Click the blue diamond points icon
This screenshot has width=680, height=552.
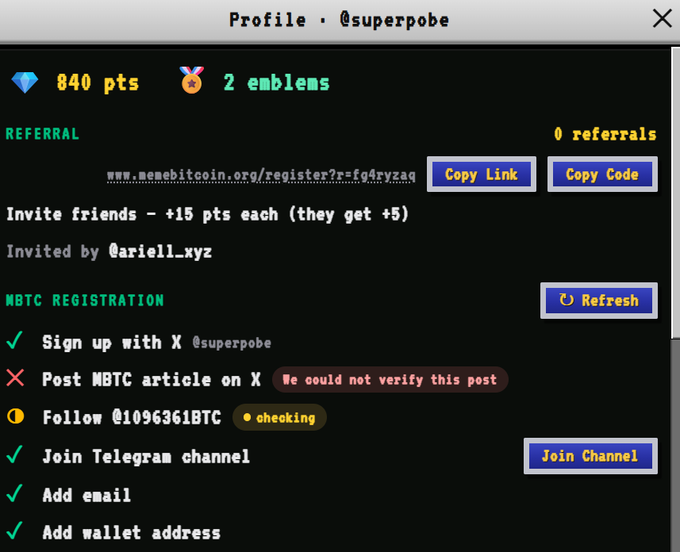click(x=25, y=82)
